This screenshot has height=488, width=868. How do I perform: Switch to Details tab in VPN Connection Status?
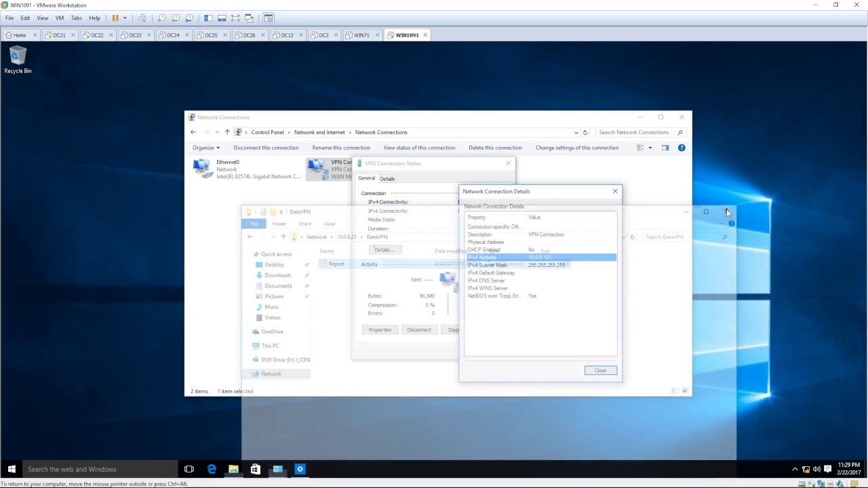[x=387, y=179]
